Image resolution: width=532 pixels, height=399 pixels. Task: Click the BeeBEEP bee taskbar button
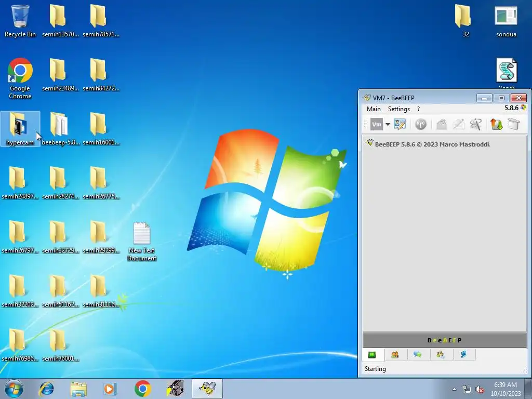[207, 389]
